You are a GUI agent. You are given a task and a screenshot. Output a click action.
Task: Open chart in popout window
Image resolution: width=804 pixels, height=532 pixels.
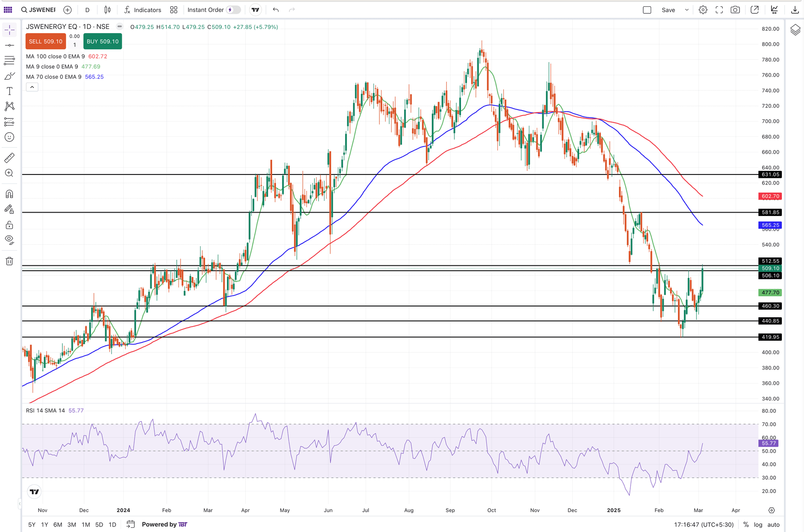[x=755, y=10]
